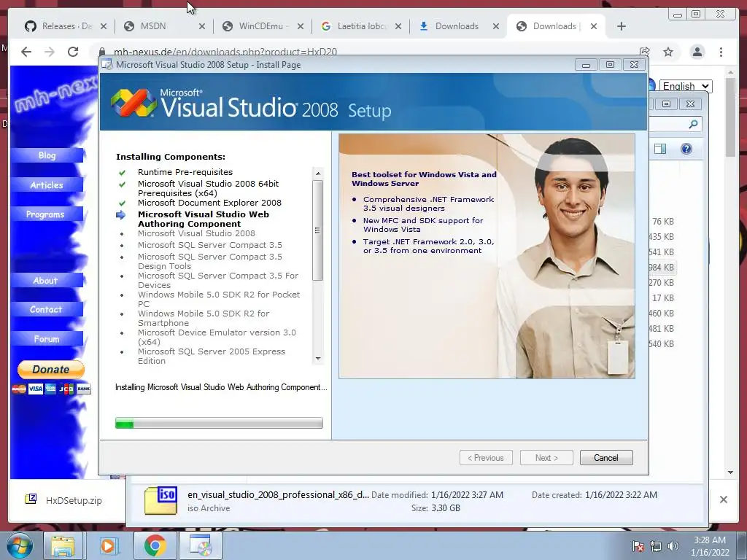
Task: Open the Articles link on mh-nexus sidebar
Action: [47, 184]
